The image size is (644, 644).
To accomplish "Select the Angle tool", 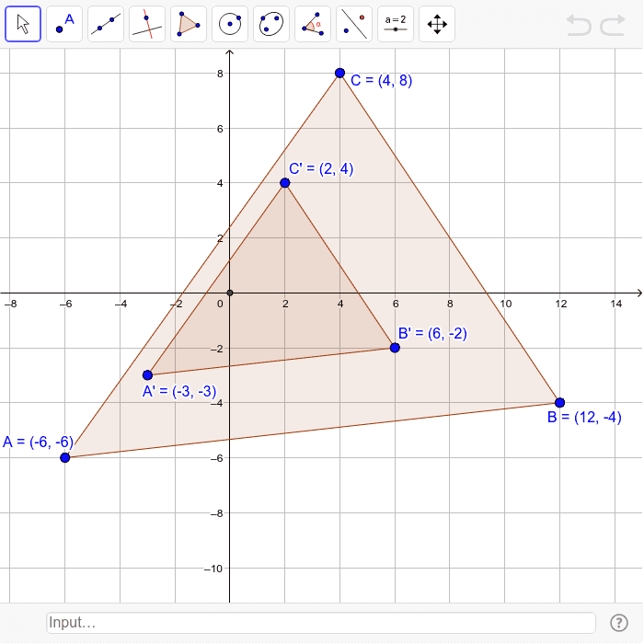I will point(313,24).
